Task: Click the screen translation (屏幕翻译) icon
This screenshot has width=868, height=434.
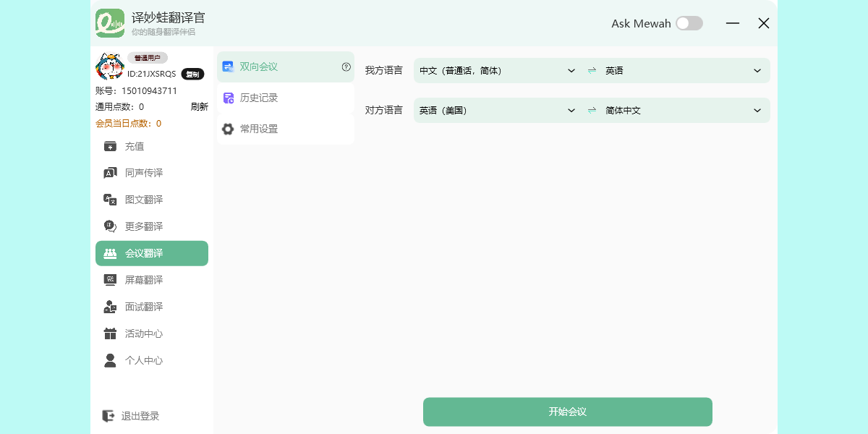Action: pyautogui.click(x=110, y=280)
